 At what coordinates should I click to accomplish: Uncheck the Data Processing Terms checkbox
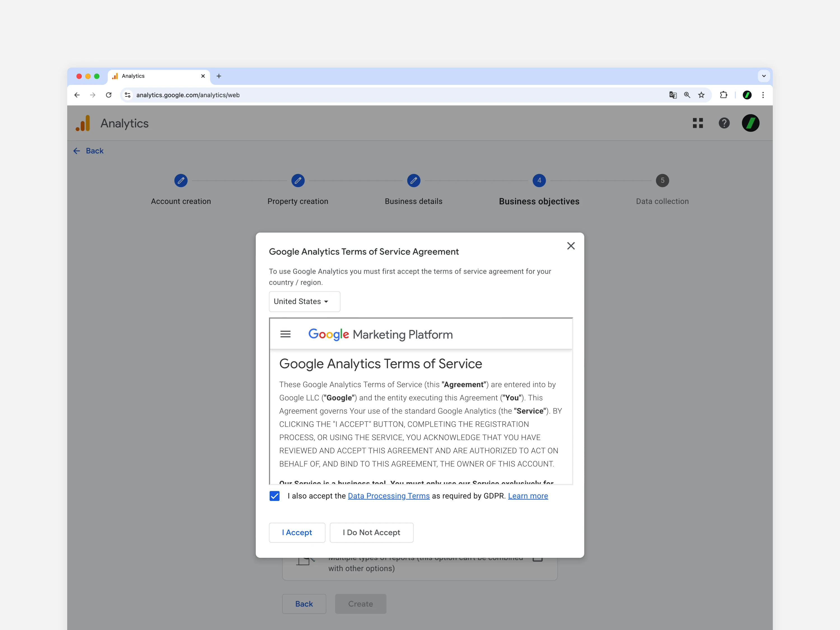pyautogui.click(x=275, y=496)
